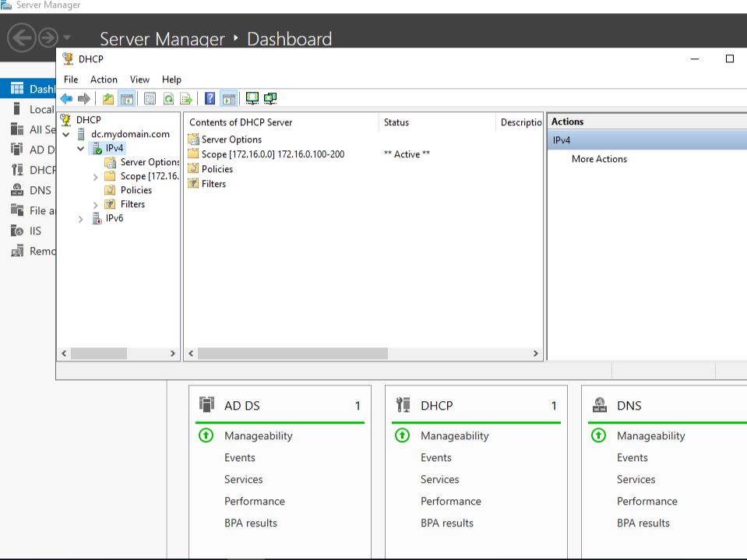747x560 pixels.
Task: Open Events in DHCP tile
Action: click(436, 458)
